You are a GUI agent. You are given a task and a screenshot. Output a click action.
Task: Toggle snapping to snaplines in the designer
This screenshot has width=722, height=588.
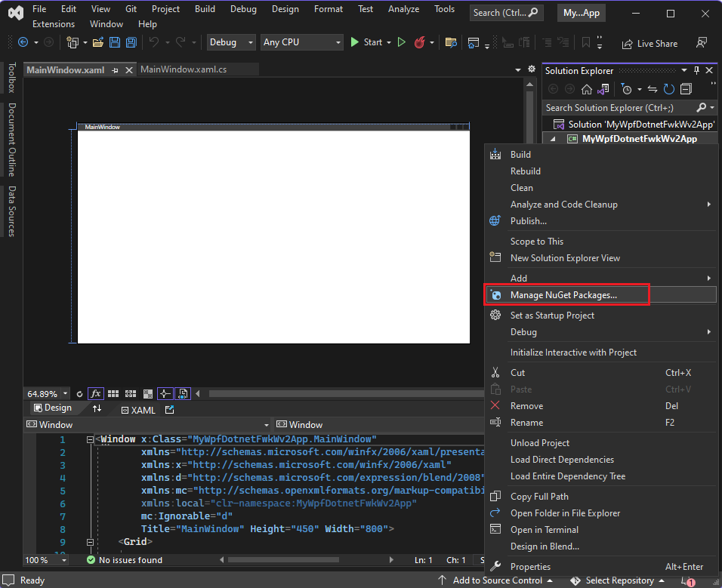point(165,393)
